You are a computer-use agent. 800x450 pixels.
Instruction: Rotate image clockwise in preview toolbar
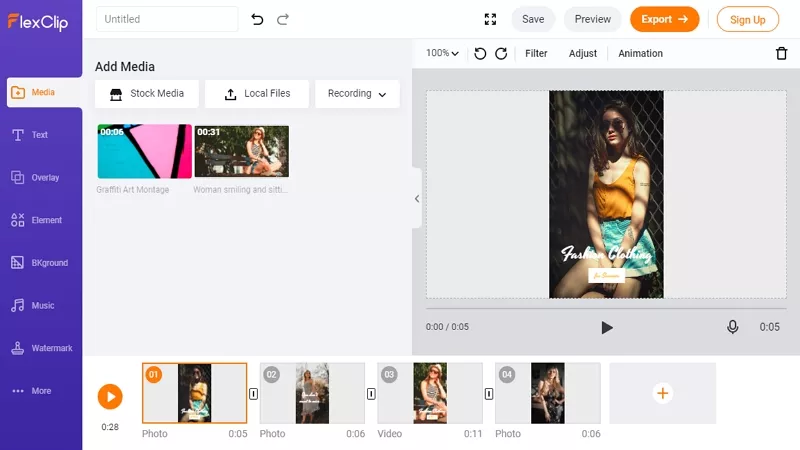[x=501, y=54]
